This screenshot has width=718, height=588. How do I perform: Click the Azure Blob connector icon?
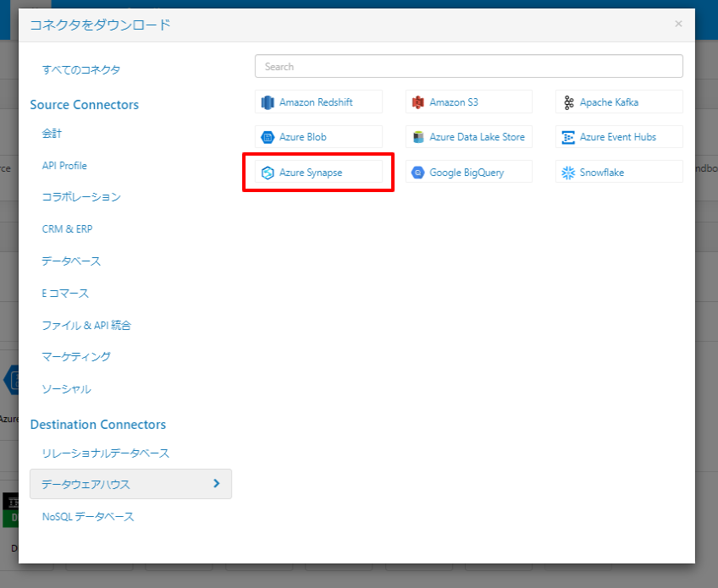[x=268, y=137]
